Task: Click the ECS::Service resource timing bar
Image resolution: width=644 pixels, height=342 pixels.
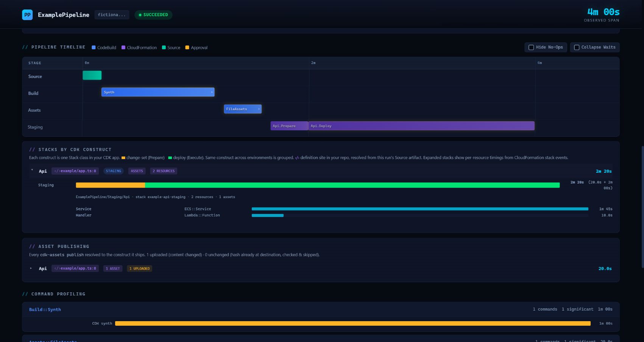Action: 420,209
